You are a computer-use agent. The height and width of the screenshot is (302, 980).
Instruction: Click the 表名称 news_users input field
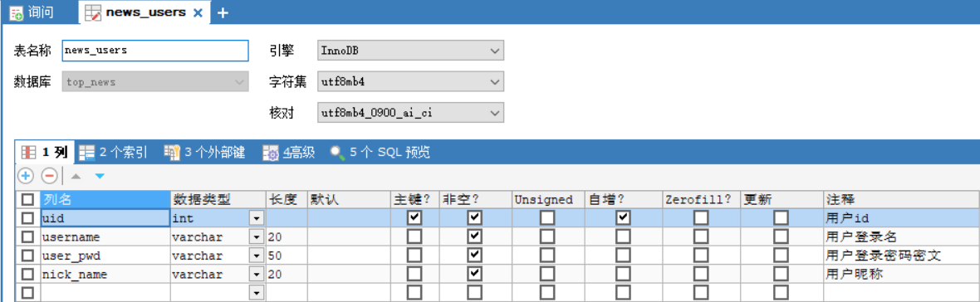(155, 51)
